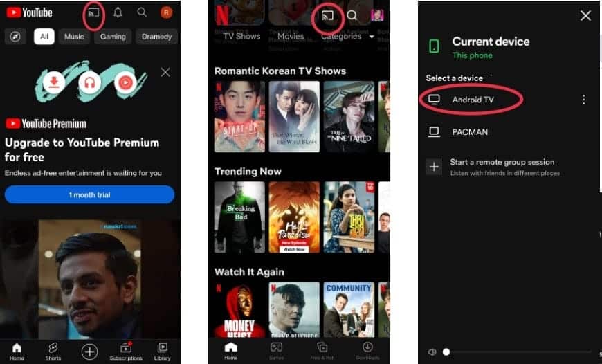The width and height of the screenshot is (602, 364).
Task: Go to Netflix Home tab
Action: (x=230, y=351)
